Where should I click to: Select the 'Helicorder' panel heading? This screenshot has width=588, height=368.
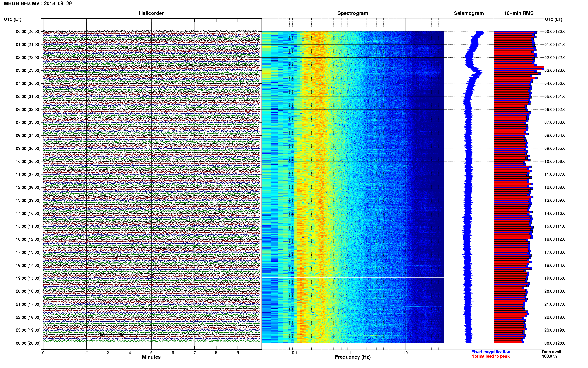click(x=151, y=13)
